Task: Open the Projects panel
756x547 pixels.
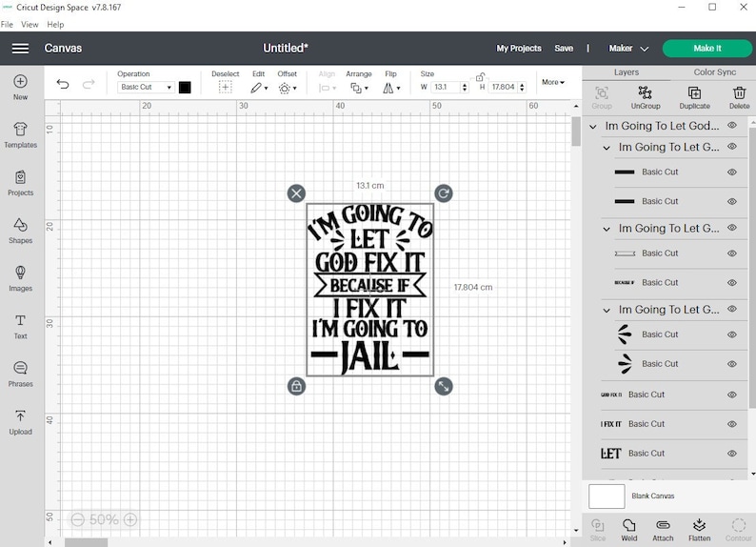Action: tap(20, 183)
